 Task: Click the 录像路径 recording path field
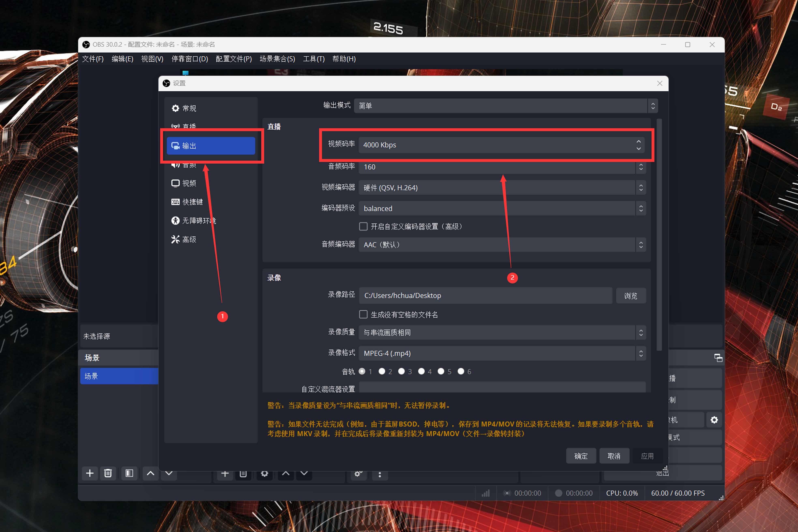(x=486, y=296)
